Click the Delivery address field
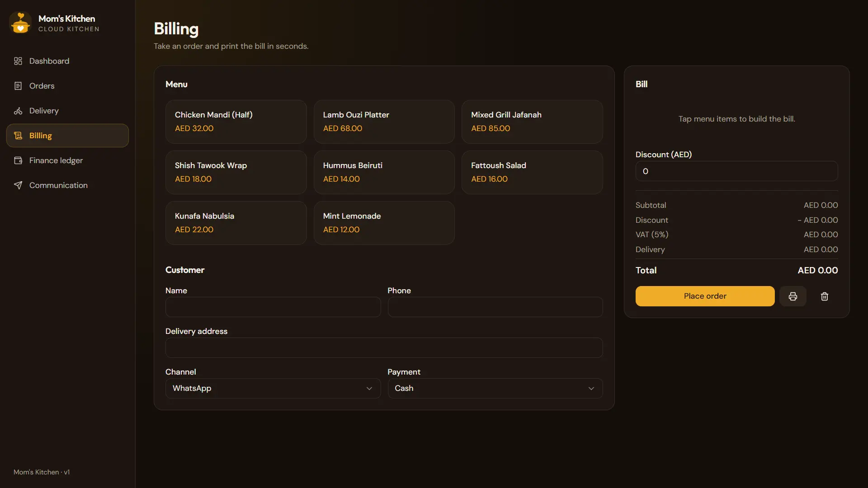Viewport: 868px width, 488px height. click(x=384, y=347)
